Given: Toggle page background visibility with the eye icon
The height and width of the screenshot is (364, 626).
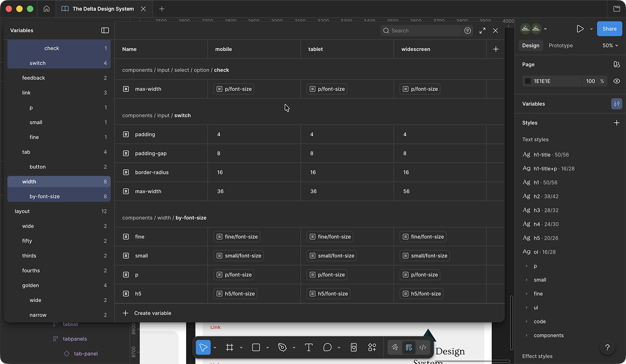Looking at the screenshot, I should click(616, 81).
